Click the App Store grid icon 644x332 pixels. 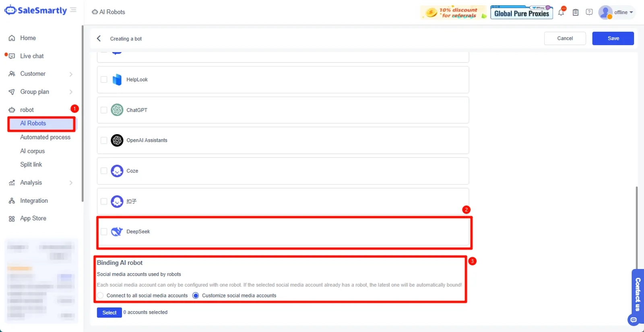(12, 218)
